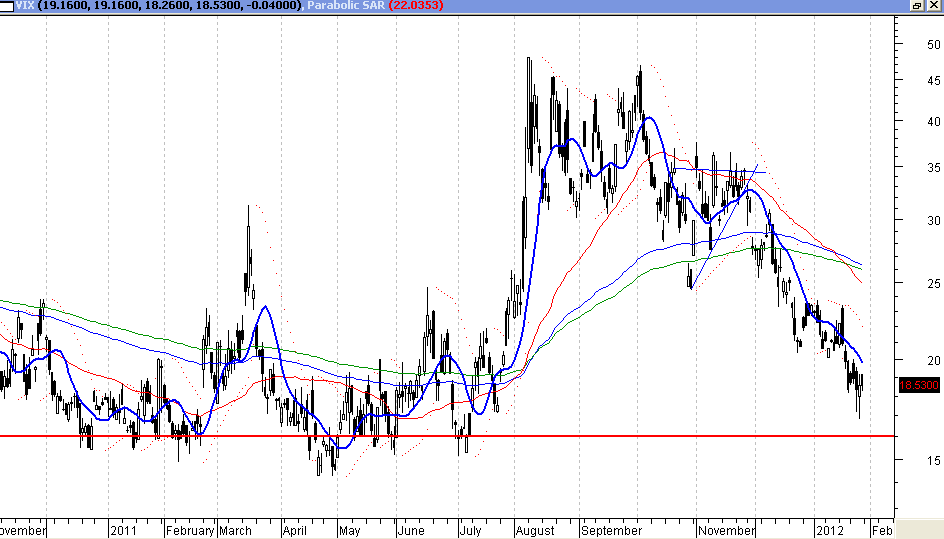Select the VIX price data title text

(159, 5)
